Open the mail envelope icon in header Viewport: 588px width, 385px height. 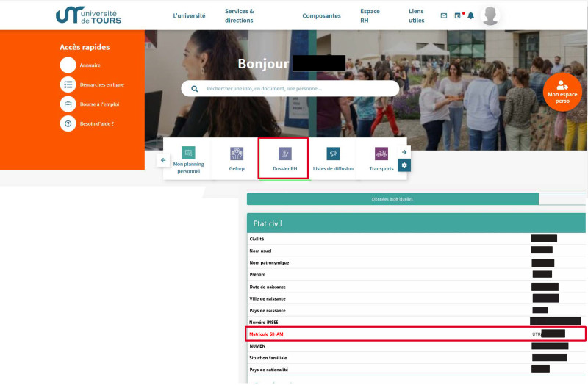tap(443, 15)
